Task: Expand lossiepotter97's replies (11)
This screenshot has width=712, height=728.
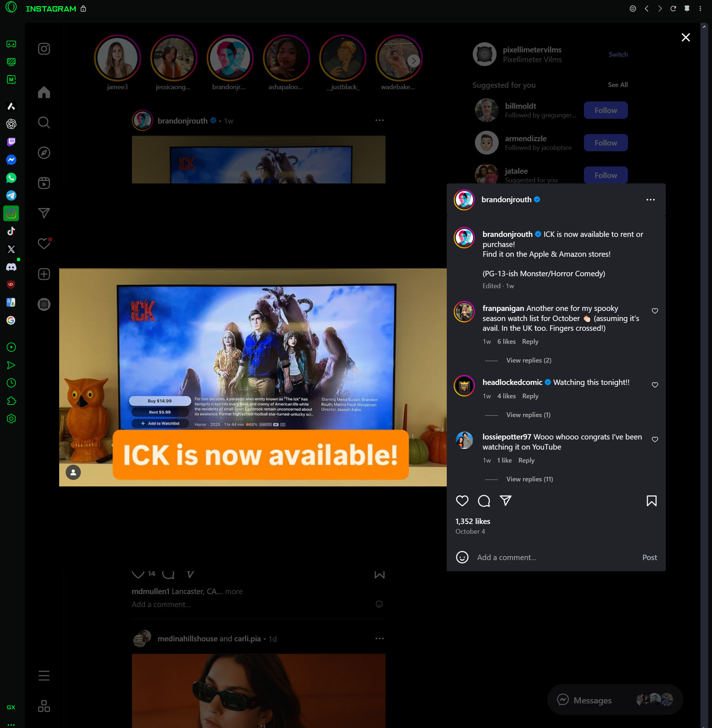Action: pos(529,479)
